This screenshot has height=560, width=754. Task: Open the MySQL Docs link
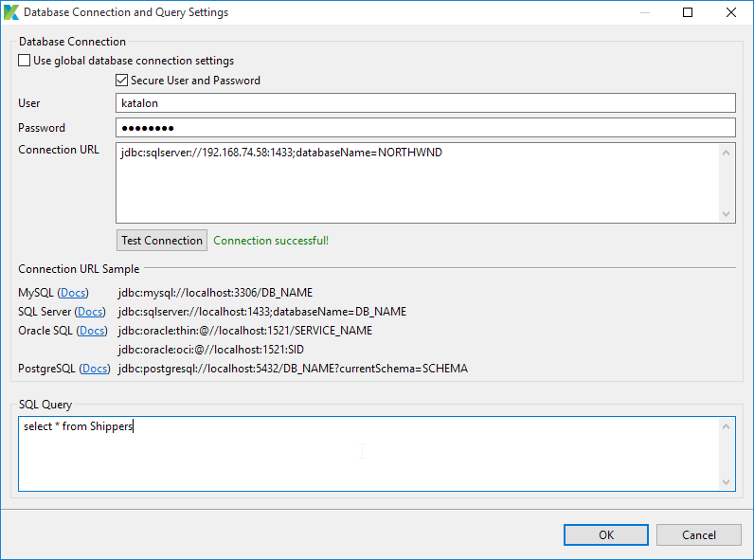pyautogui.click(x=73, y=293)
